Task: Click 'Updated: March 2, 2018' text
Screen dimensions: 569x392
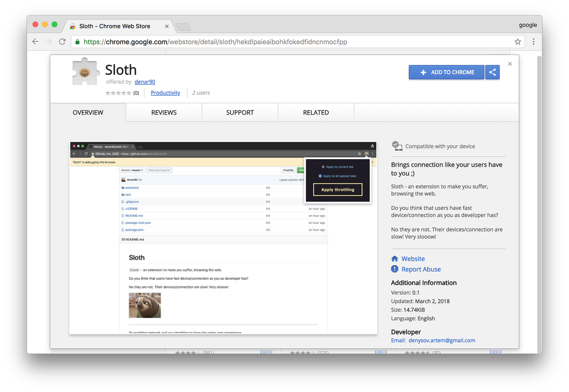Action: pyautogui.click(x=421, y=301)
